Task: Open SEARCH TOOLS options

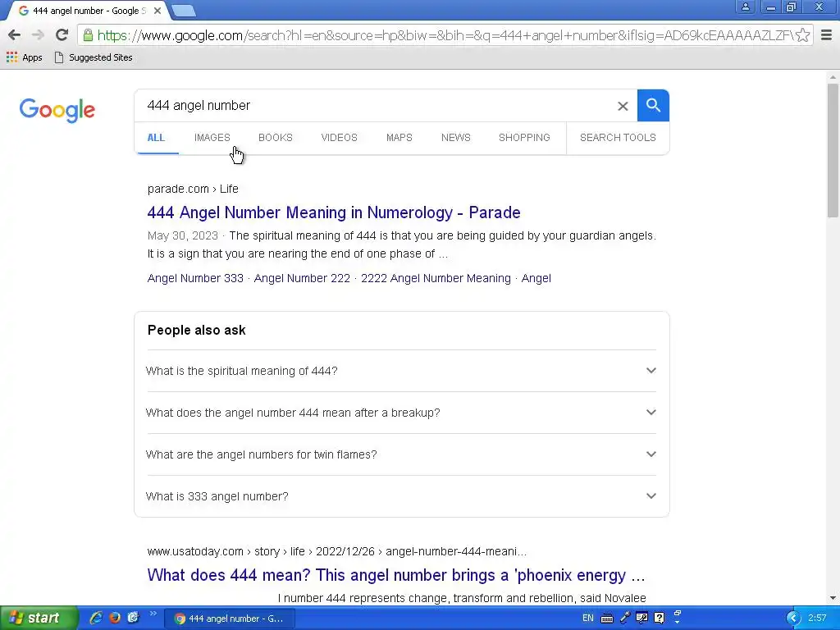Action: coord(618,138)
